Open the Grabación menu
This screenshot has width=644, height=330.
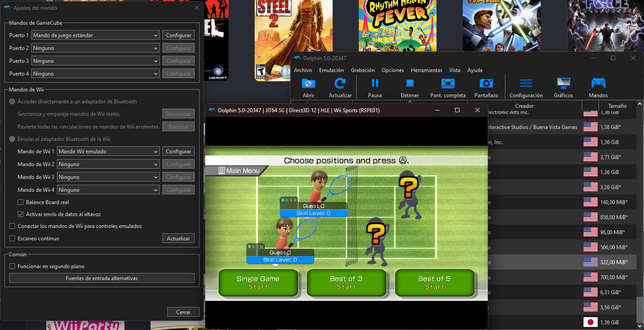click(x=363, y=70)
